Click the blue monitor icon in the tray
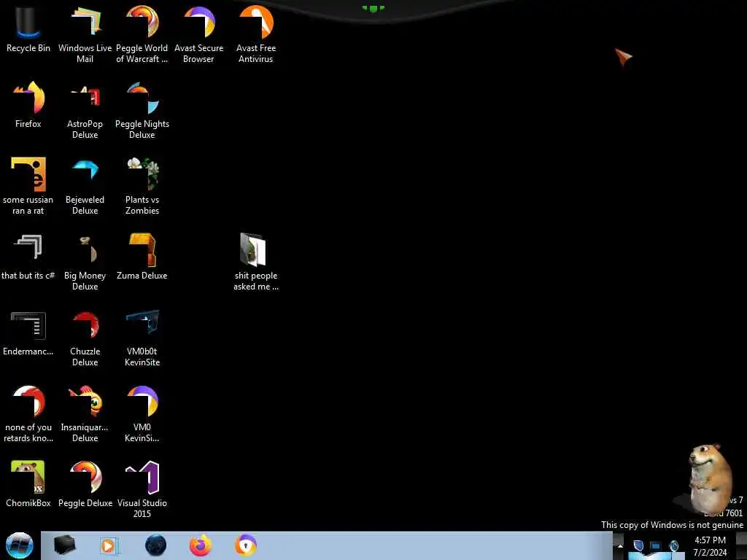 coord(656,545)
